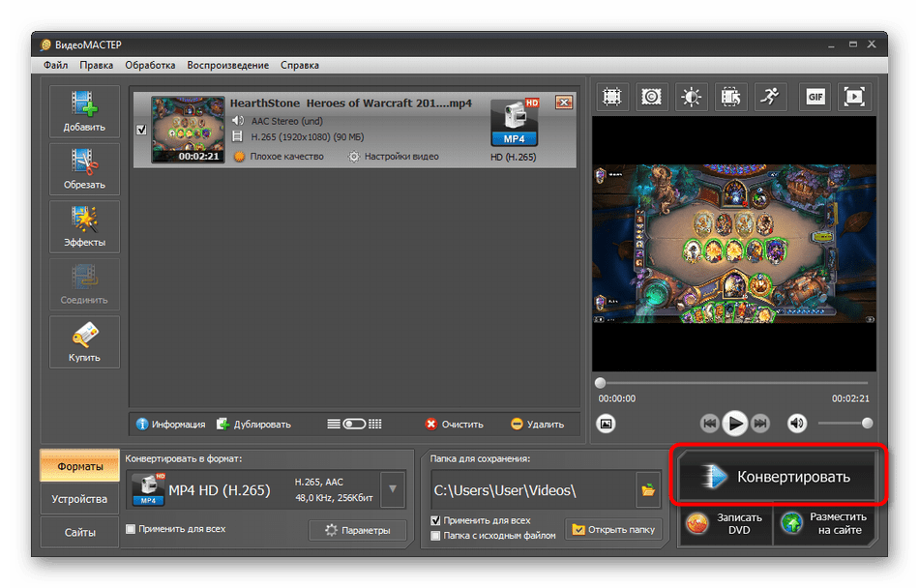The image size is (919, 588).
Task: Toggle the HearthStone file checkbox
Action: point(141,130)
